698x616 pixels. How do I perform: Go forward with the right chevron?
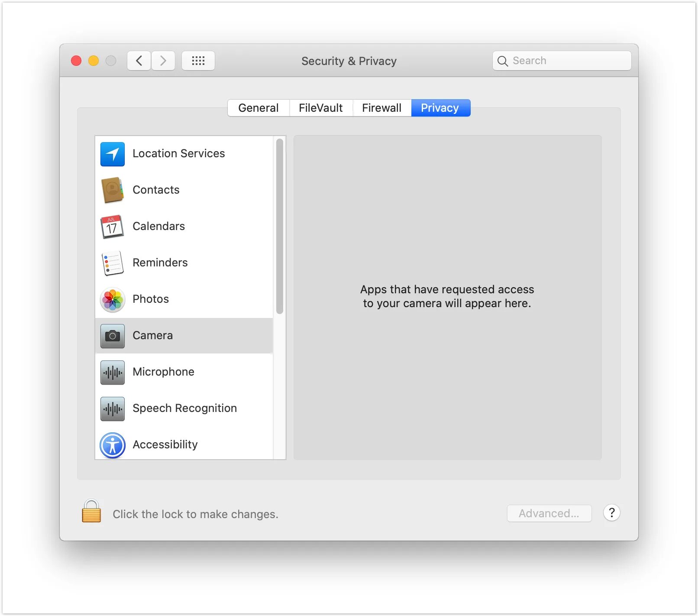coord(163,61)
